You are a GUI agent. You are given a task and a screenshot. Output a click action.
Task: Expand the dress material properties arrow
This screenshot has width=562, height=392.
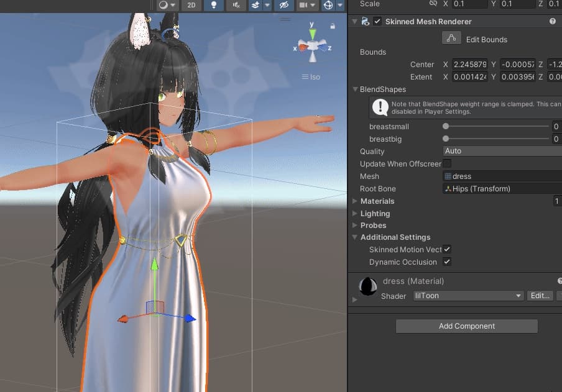[x=355, y=299]
